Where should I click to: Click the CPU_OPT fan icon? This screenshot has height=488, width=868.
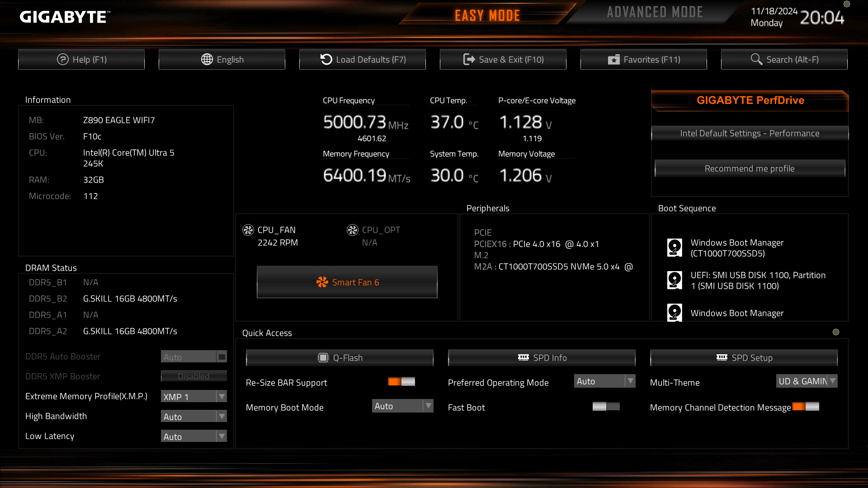[353, 230]
